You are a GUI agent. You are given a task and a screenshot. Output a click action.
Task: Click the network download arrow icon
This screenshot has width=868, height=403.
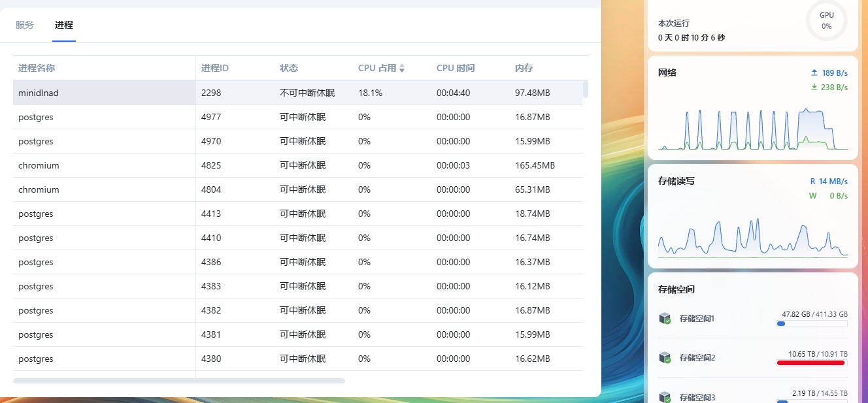point(814,87)
